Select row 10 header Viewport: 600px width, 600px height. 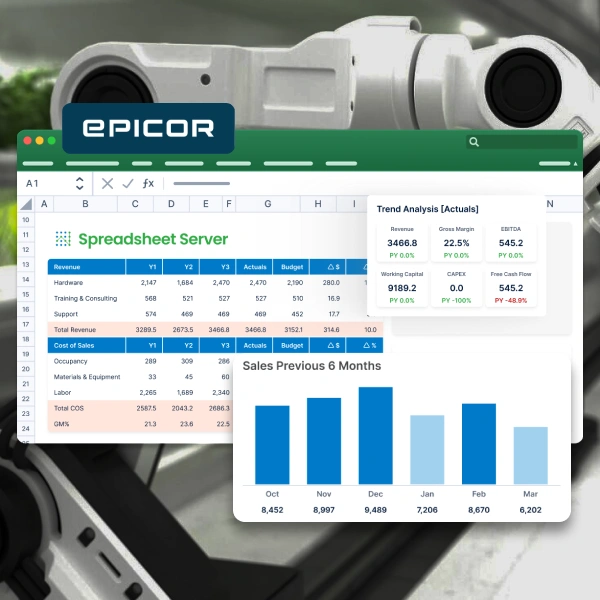tap(26, 220)
